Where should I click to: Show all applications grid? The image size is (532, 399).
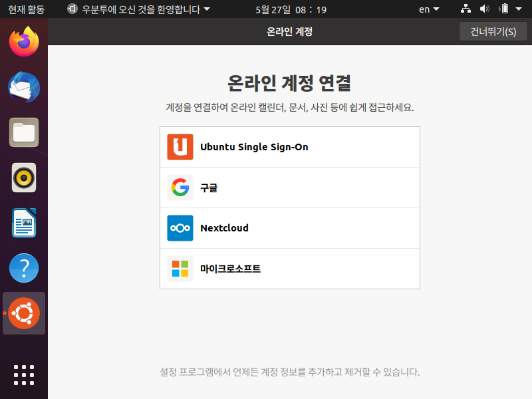pos(24,375)
